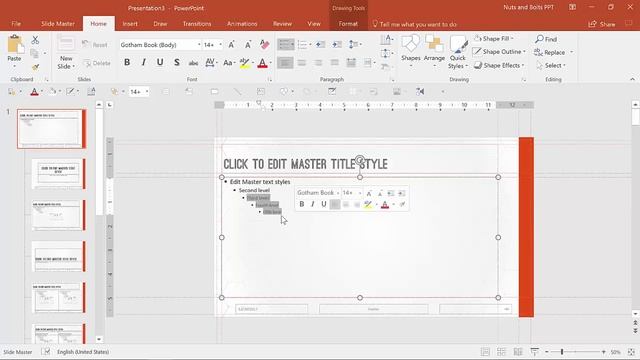Image resolution: width=640 pixels, height=360 pixels.
Task: Toggle Underline in the ribbon Font group
Action: [x=160, y=62]
